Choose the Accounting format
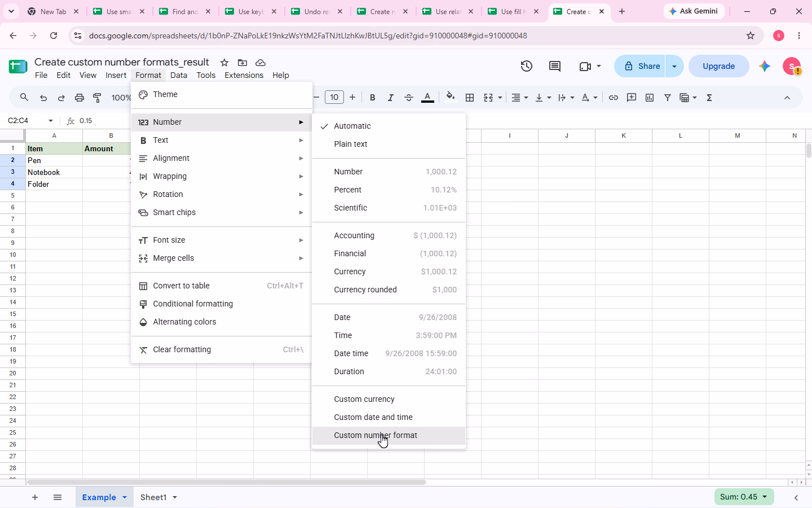 click(389, 235)
